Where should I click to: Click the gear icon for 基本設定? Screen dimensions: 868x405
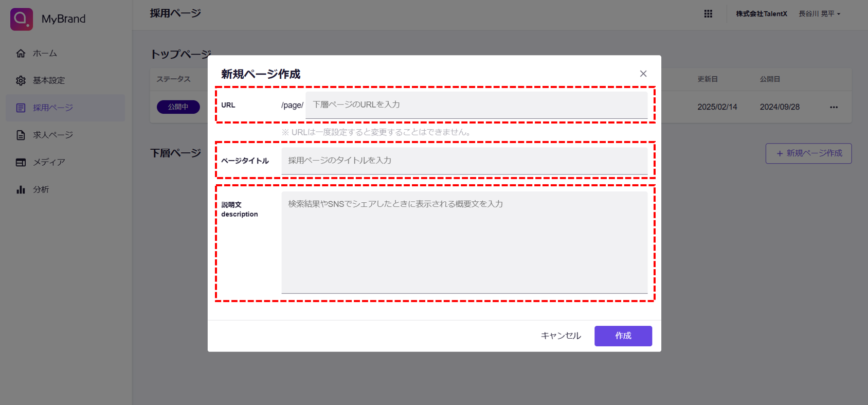21,81
